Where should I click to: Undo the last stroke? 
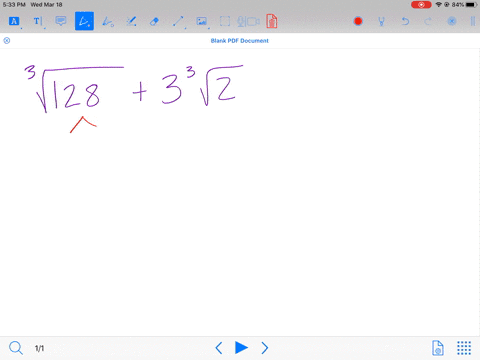pos(405,22)
